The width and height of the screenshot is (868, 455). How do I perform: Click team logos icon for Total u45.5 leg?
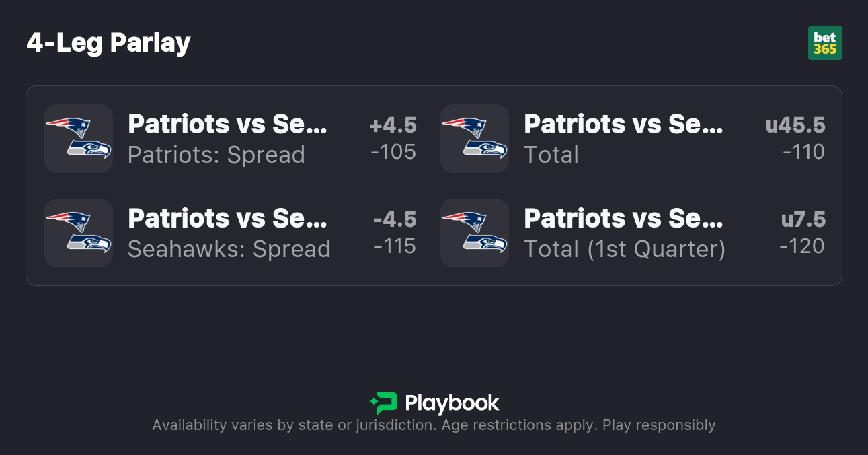[x=475, y=139]
